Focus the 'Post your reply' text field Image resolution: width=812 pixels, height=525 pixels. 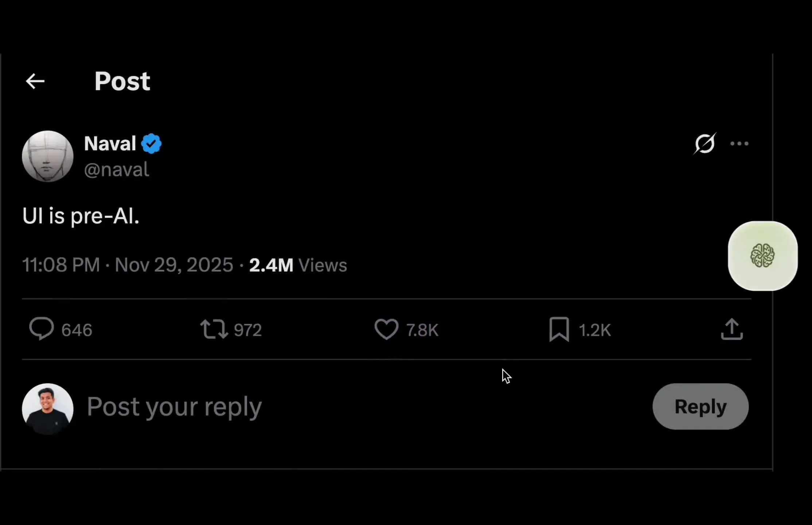coord(328,407)
